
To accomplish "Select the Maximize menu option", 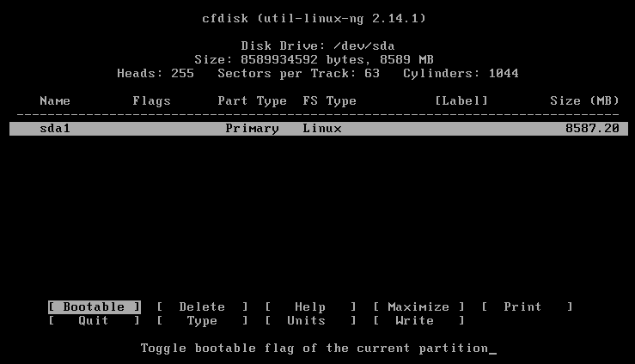I will click(418, 307).
